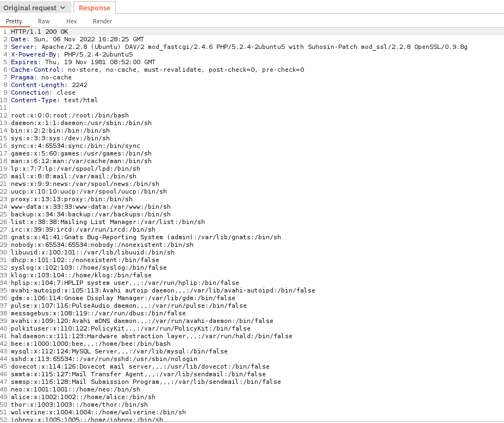The image size is (504, 423).
Task: Click the Date header line
Action: (77, 39)
